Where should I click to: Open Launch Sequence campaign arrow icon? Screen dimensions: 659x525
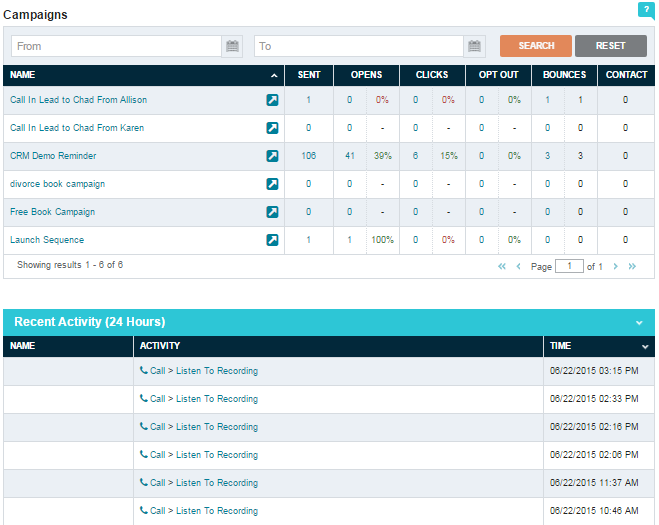click(x=272, y=240)
